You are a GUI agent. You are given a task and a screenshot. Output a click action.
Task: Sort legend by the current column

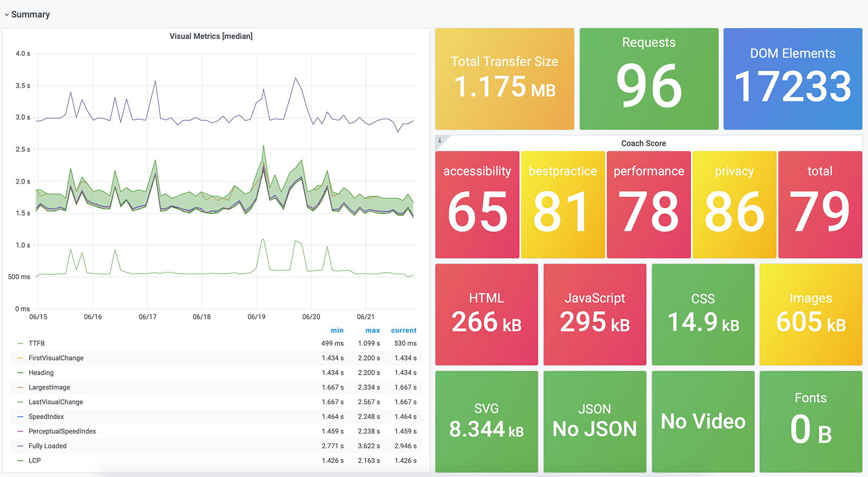point(404,330)
